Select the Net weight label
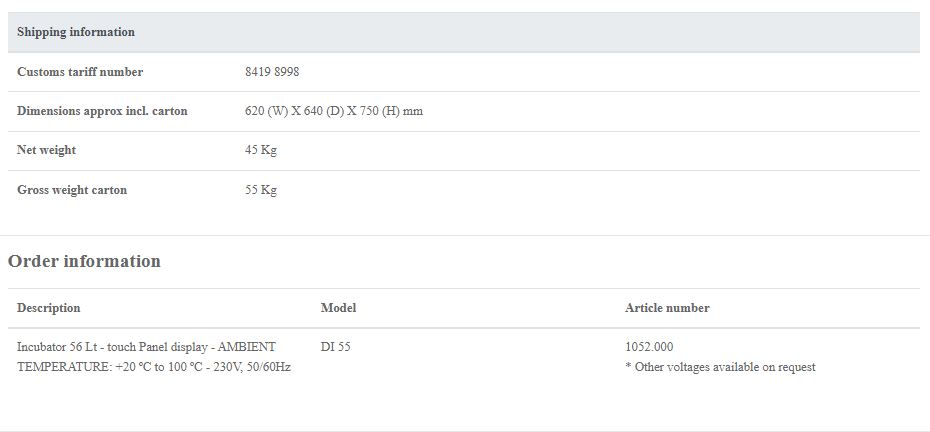Screen dimensions: 930x432 pos(46,150)
